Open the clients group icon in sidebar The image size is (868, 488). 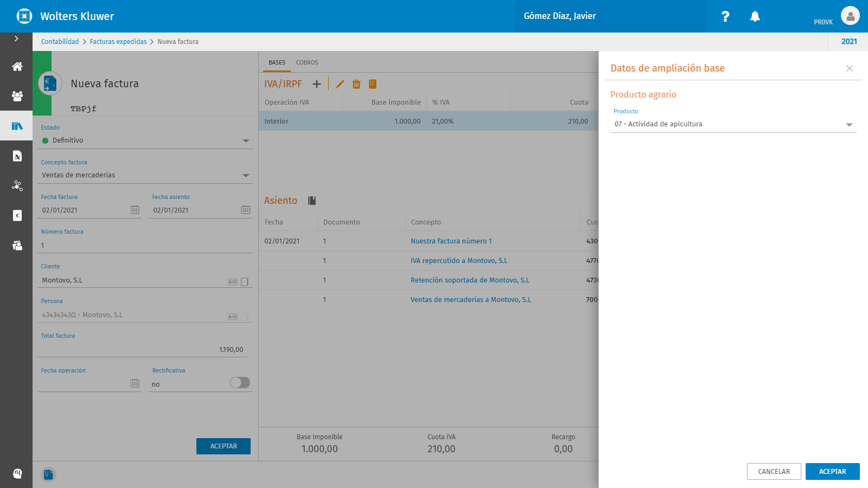point(17,96)
